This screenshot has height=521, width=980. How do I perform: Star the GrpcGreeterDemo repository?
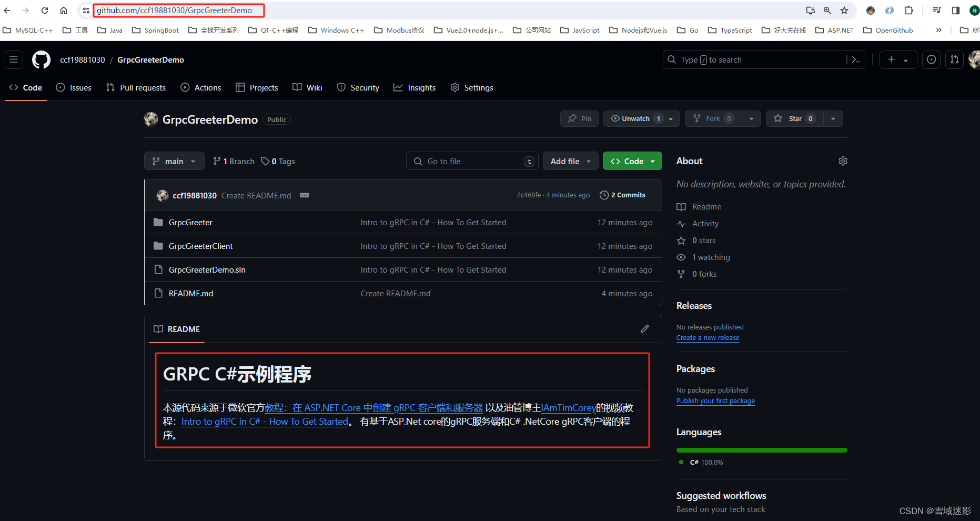click(794, 118)
